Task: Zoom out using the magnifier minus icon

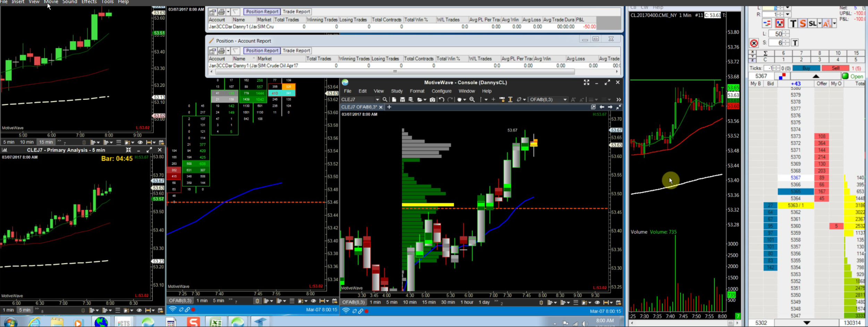Action: 472,100
